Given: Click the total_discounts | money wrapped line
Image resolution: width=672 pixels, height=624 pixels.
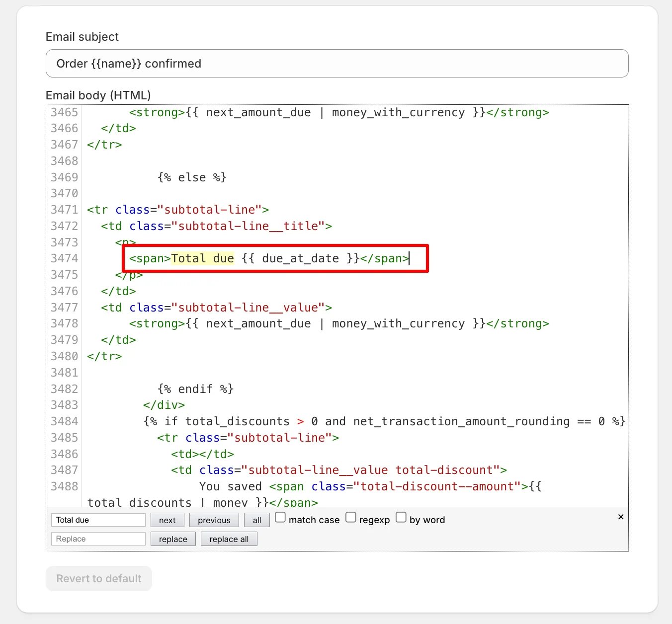Looking at the screenshot, I should (202, 502).
